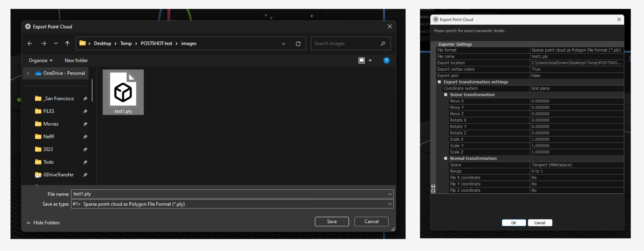Collapse the Scene transformation section
Viewport: 644px width, 251px height.
[446, 95]
